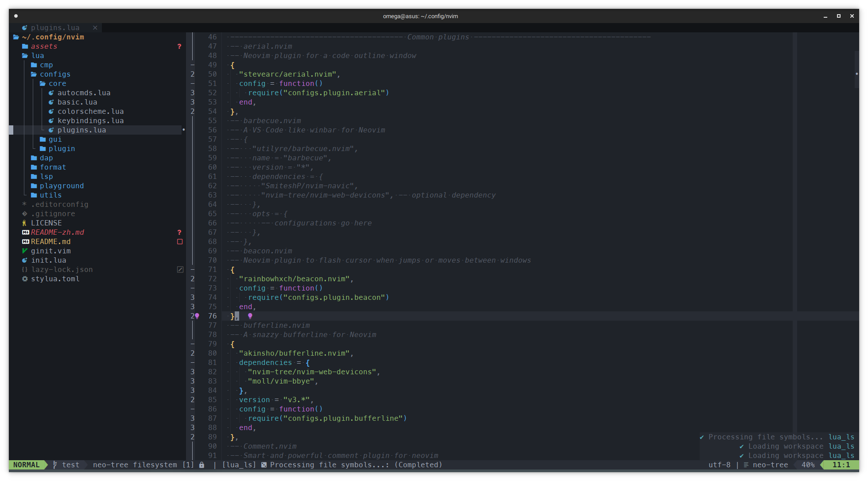The height and width of the screenshot is (481, 868).
Task: Click the git branch icon beside test
Action: pyautogui.click(x=55, y=465)
